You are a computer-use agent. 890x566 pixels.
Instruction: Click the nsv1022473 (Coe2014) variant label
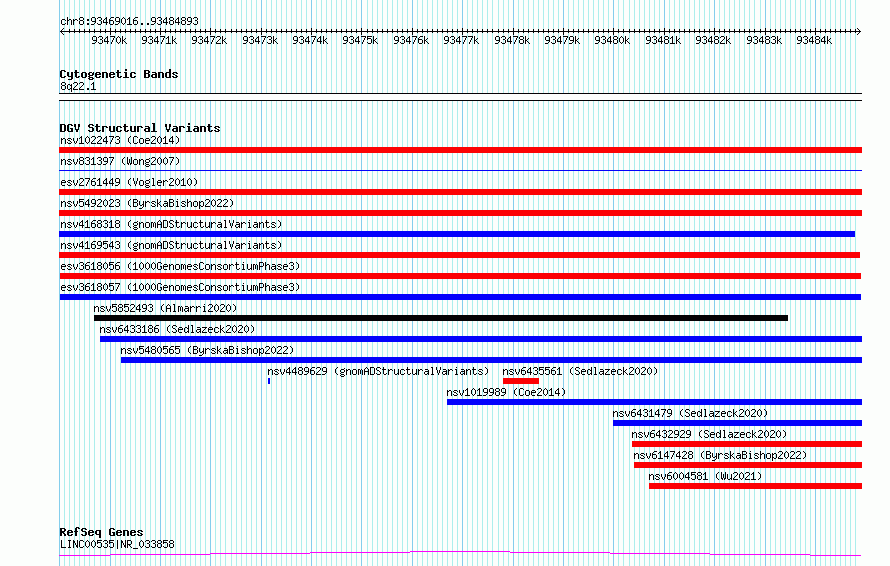pos(120,140)
